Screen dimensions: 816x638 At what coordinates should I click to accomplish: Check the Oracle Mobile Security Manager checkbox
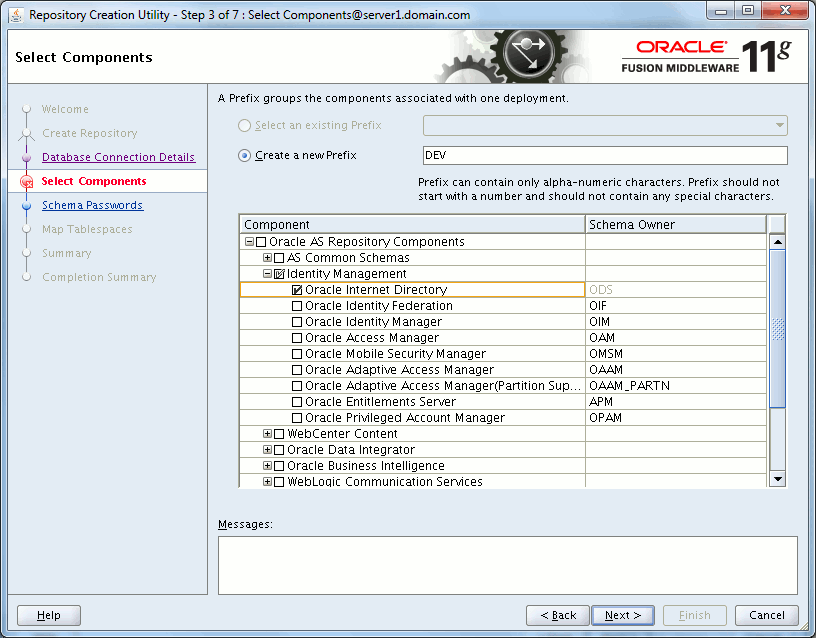coord(297,354)
